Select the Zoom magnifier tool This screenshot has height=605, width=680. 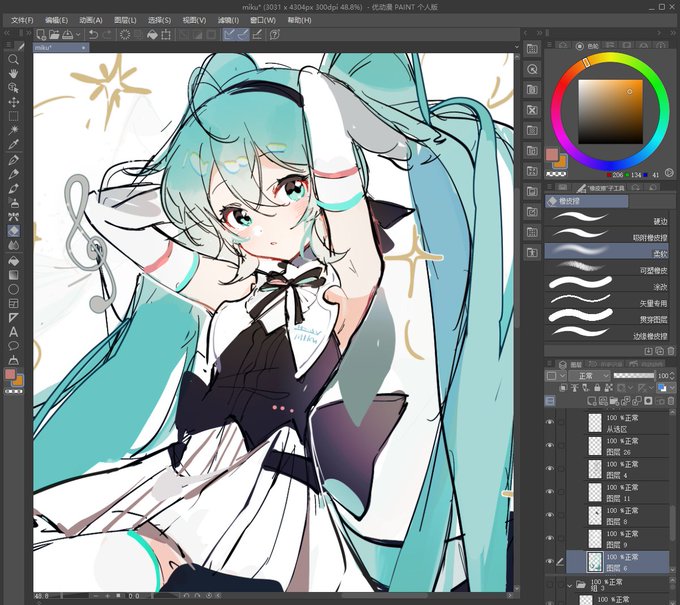click(13, 59)
